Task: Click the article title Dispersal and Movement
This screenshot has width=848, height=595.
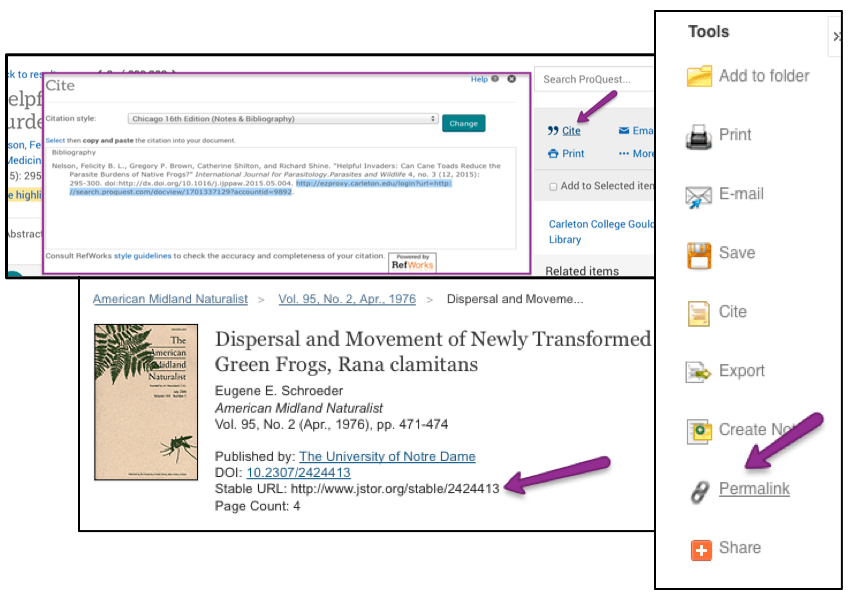Action: click(x=433, y=352)
